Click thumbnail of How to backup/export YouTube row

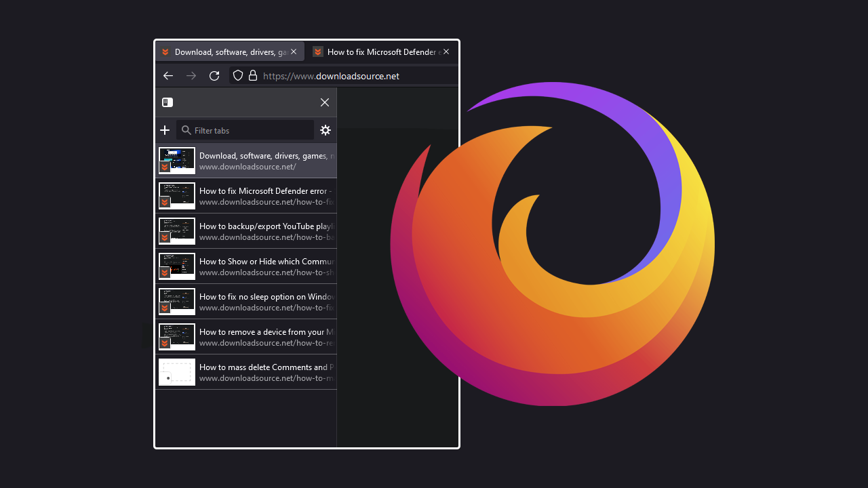[177, 231]
